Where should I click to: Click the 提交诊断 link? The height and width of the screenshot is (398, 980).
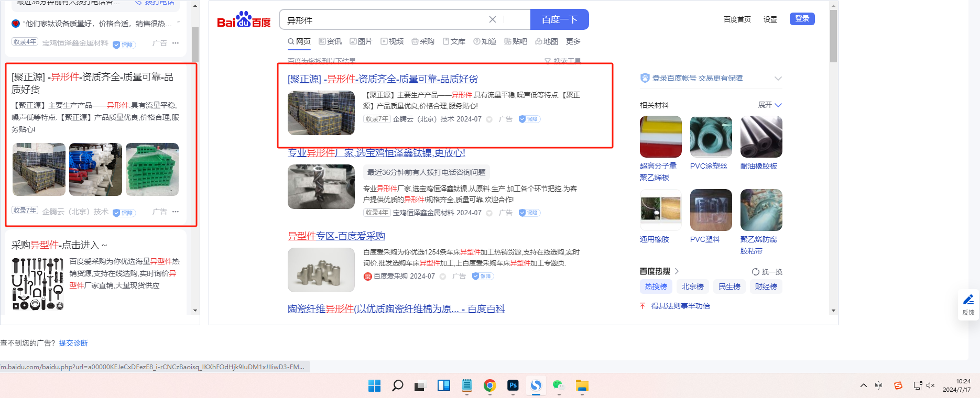pos(73,343)
